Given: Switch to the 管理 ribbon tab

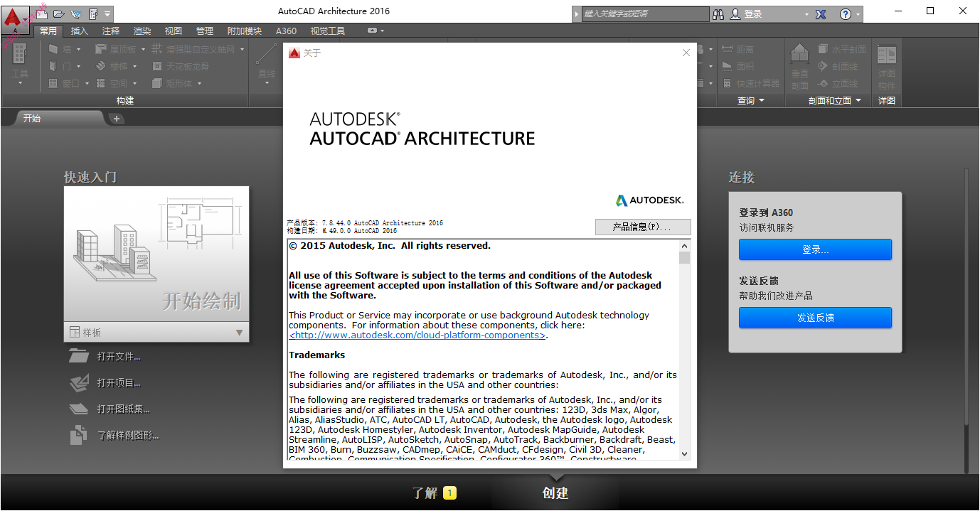Looking at the screenshot, I should pos(205,31).
